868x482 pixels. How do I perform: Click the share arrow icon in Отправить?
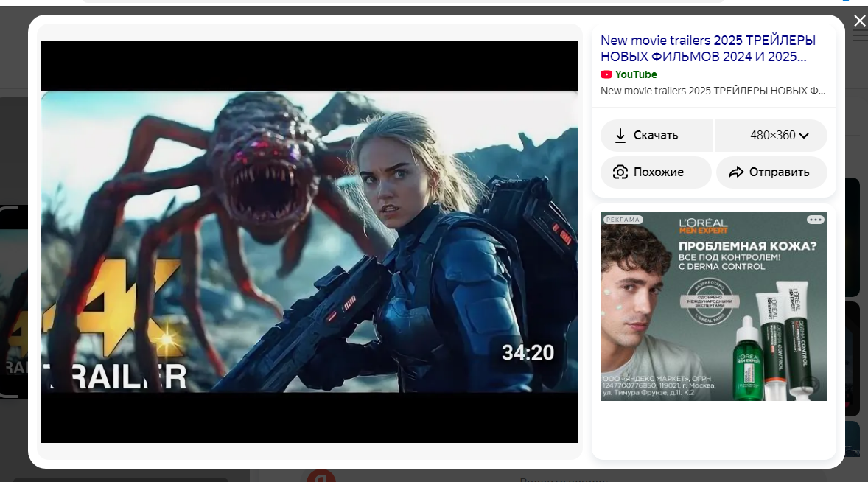(x=735, y=172)
